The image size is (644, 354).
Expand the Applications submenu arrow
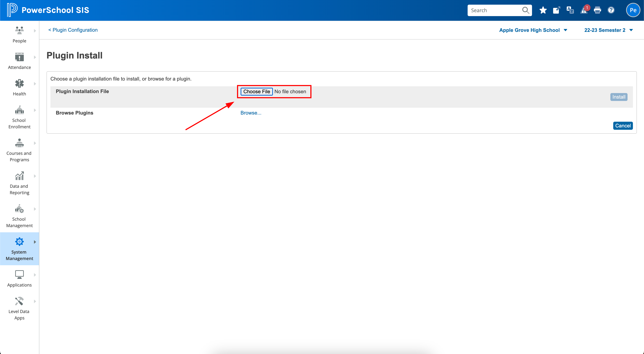(35, 275)
